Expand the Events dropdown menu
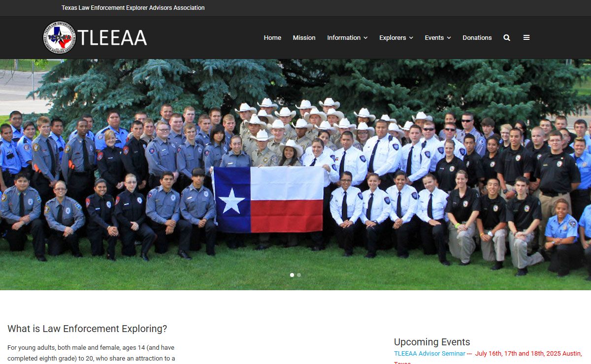Viewport: 591px width, 364px height. 438,38
